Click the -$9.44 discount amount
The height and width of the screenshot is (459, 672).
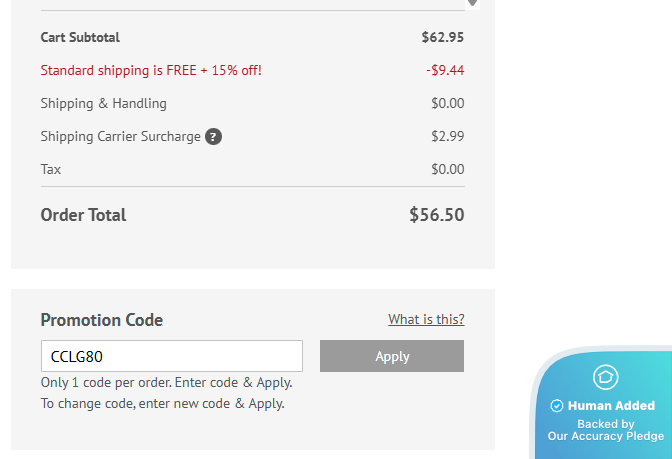point(445,71)
